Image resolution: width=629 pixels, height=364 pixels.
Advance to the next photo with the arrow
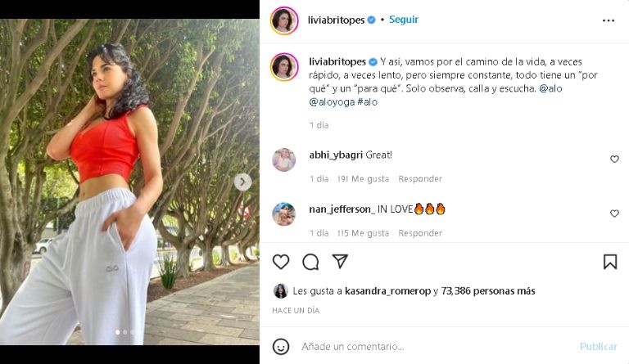pos(242,182)
